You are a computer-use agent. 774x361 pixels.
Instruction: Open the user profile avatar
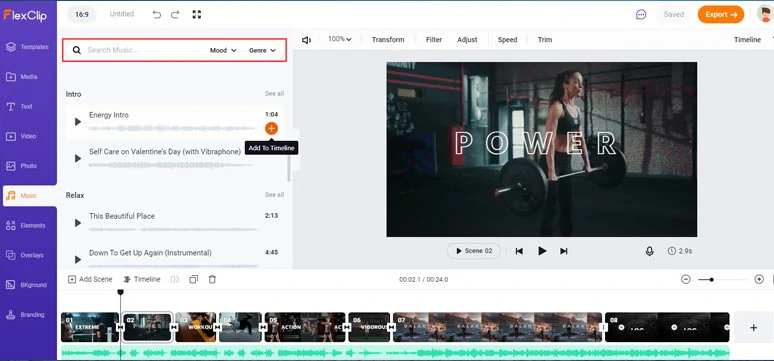coord(765,14)
